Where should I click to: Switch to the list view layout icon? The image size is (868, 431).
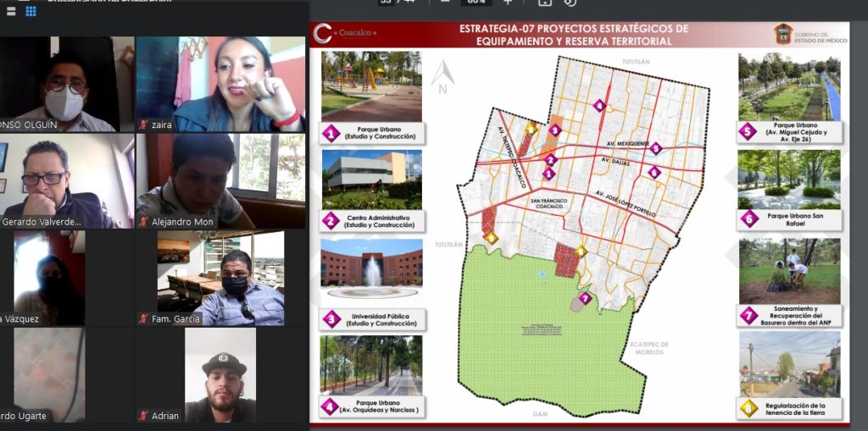[12, 11]
